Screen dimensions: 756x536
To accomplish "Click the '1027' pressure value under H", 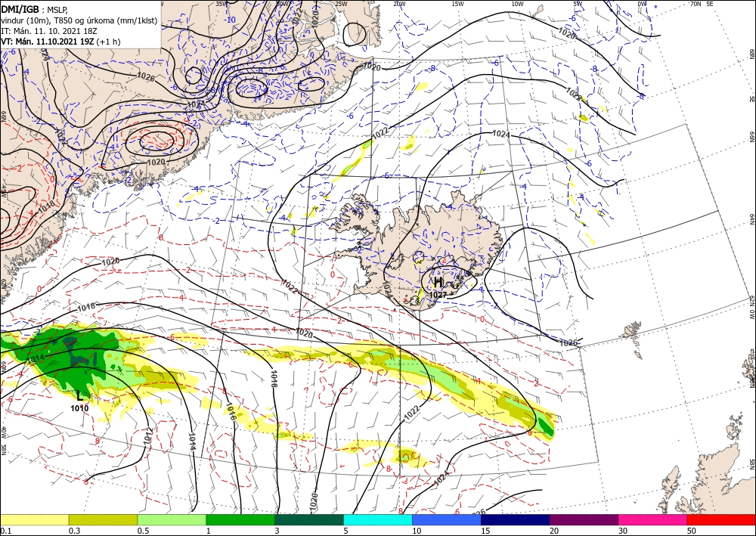I will tap(438, 295).
